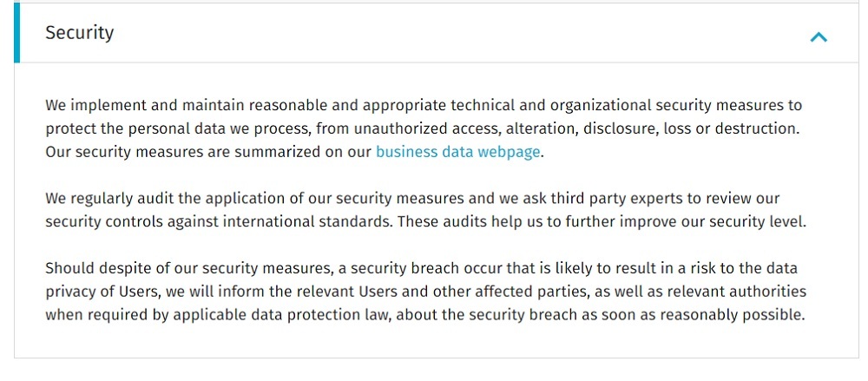The width and height of the screenshot is (868, 381).
Task: Click the up-arrow icon in Security header
Action: point(819,37)
